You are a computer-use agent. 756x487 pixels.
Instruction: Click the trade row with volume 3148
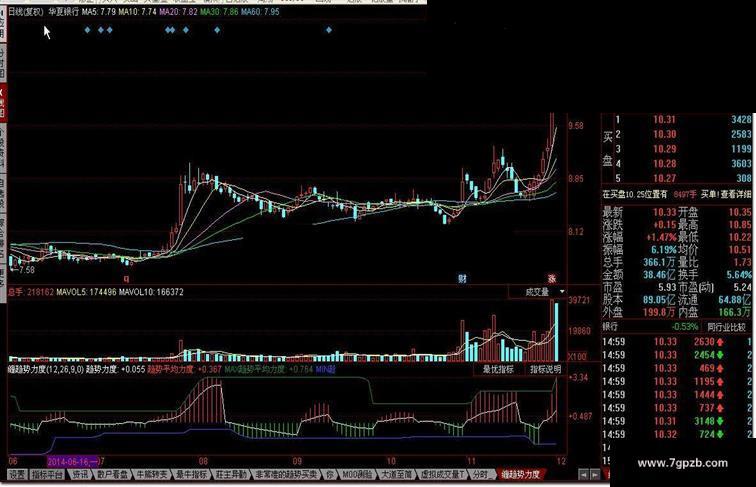point(676,421)
